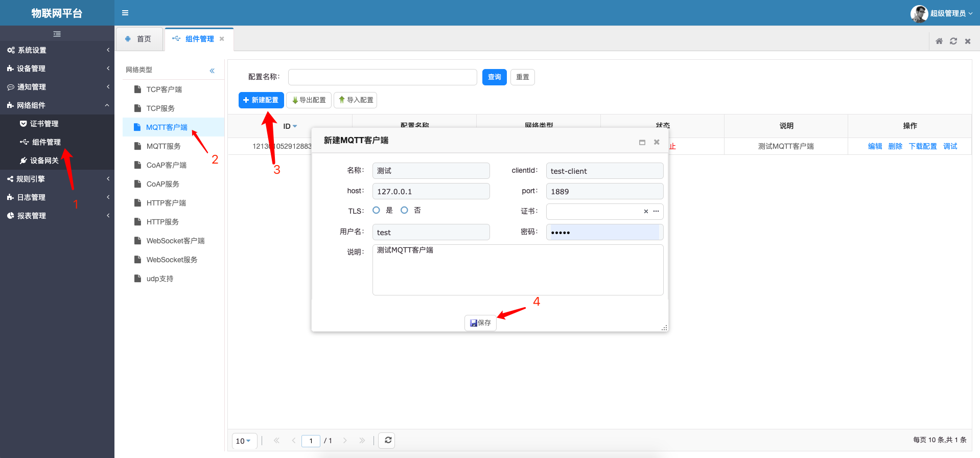Click the 导出配置 button

point(309,100)
